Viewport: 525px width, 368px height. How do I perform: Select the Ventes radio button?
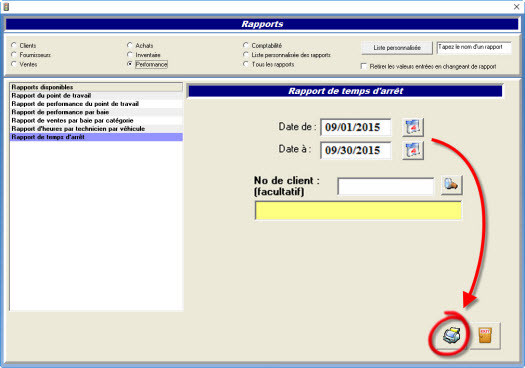click(14, 64)
